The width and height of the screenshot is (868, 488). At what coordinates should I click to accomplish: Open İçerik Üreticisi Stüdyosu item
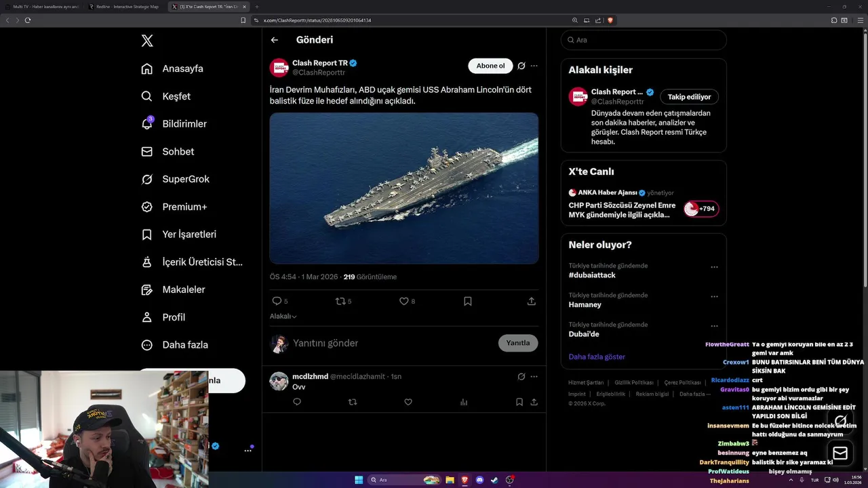pyautogui.click(x=192, y=262)
